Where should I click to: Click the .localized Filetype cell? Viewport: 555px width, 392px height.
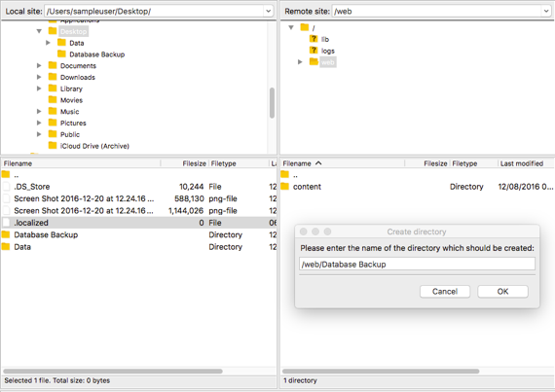(x=215, y=223)
